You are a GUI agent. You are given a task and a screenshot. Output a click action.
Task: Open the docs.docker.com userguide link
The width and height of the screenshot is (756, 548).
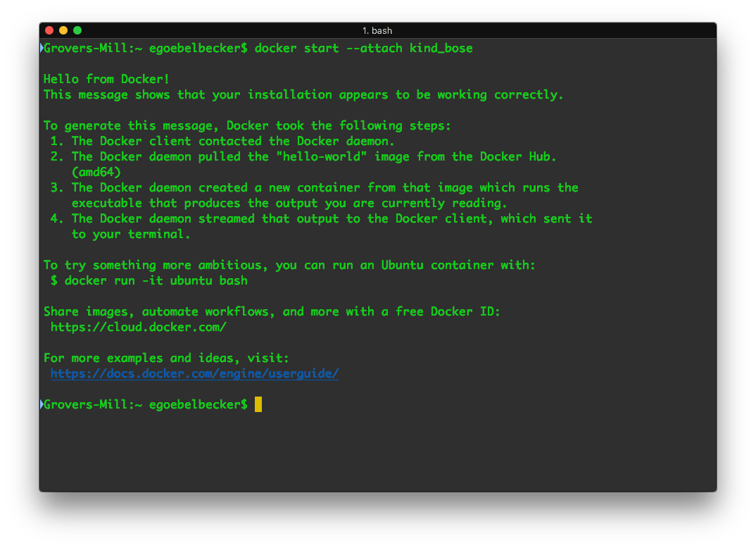(x=194, y=373)
